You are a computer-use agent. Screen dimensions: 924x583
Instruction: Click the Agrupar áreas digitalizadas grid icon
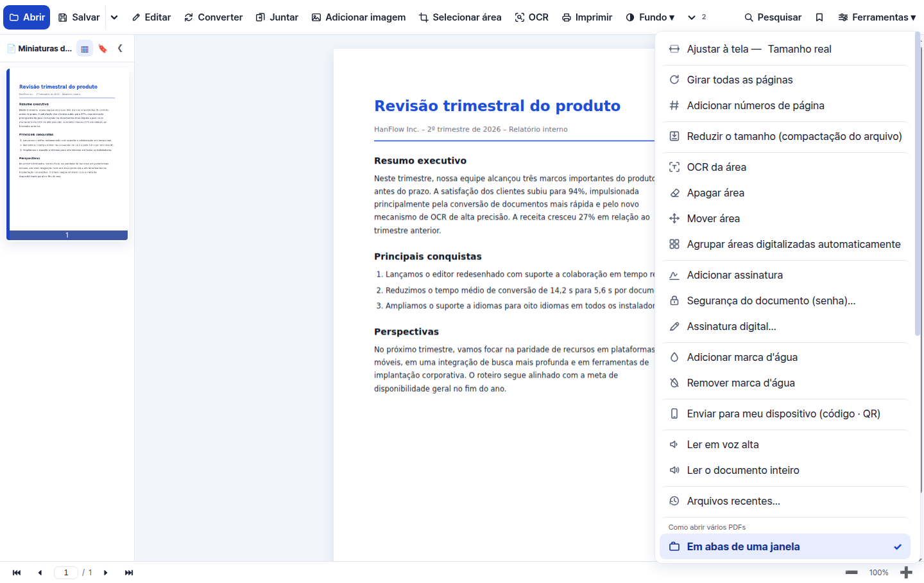(x=674, y=244)
